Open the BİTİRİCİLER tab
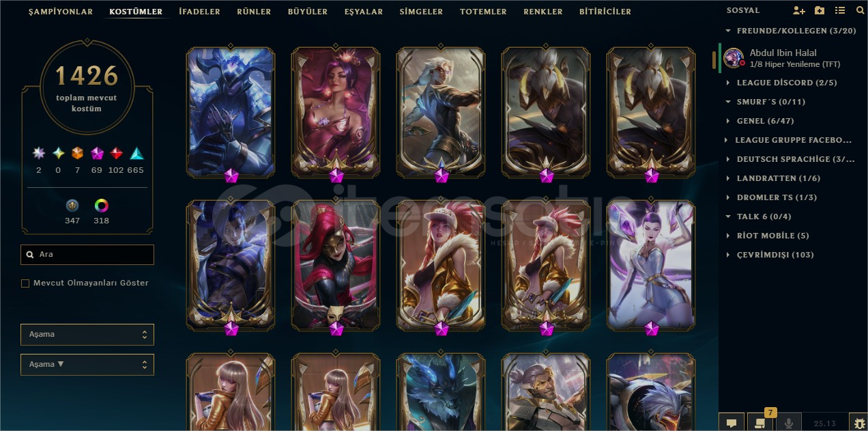 (x=605, y=12)
